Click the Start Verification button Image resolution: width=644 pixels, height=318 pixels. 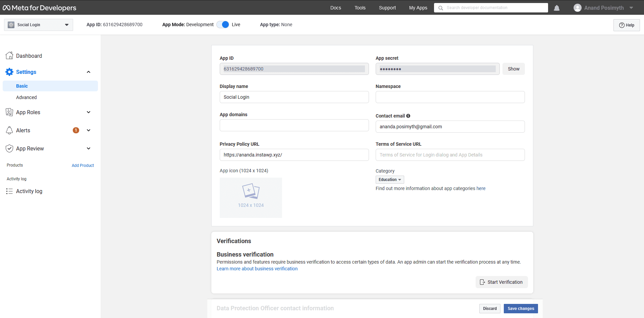(x=501, y=282)
